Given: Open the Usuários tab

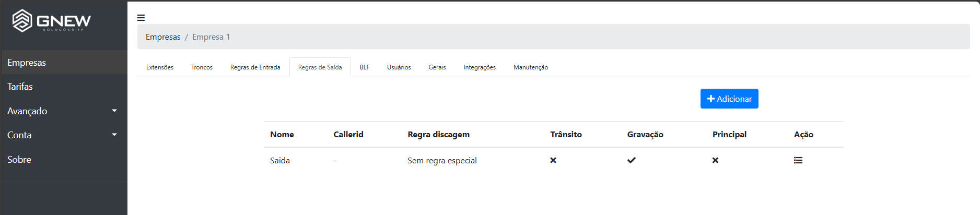Looking at the screenshot, I should (399, 67).
